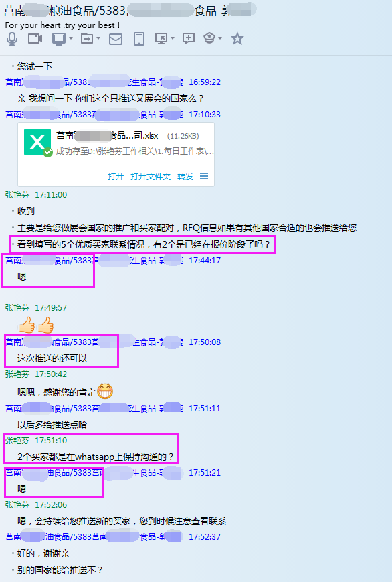Expand the screen share dropdown arrow
The image size is (392, 582).
click(70, 38)
